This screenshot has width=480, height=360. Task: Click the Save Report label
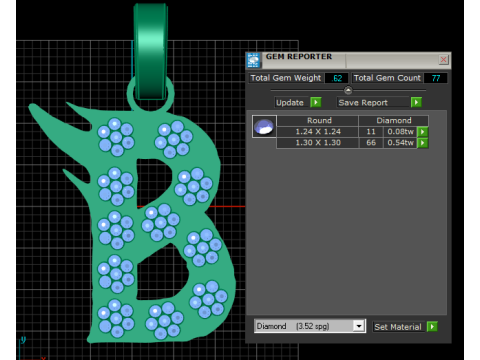click(363, 102)
